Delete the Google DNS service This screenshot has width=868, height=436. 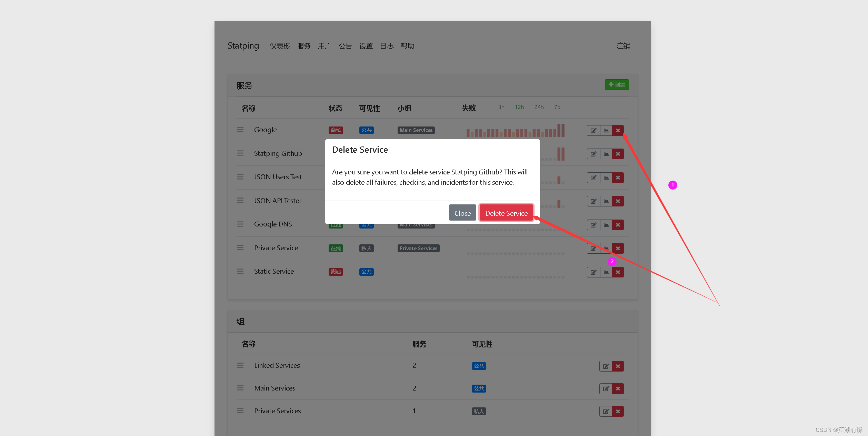point(618,225)
